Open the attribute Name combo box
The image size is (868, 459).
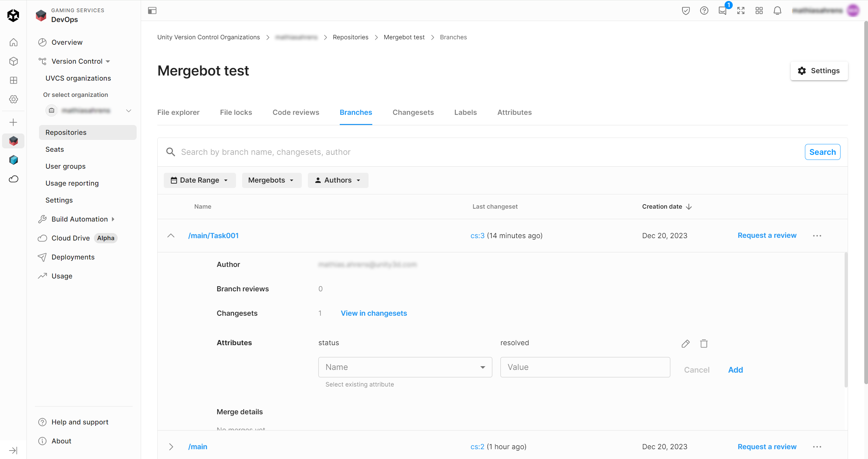[x=405, y=367]
